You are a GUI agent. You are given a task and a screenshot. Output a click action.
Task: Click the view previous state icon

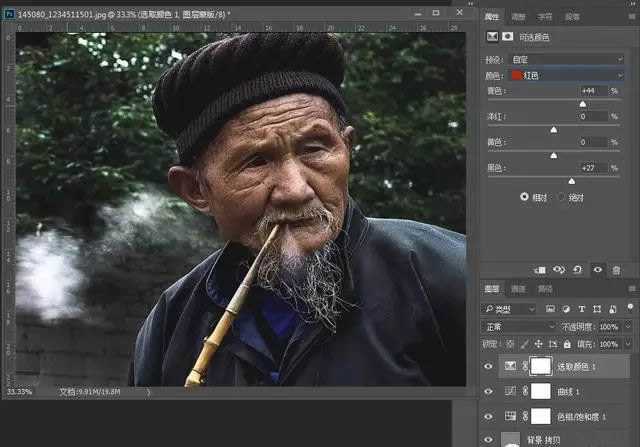[560, 270]
